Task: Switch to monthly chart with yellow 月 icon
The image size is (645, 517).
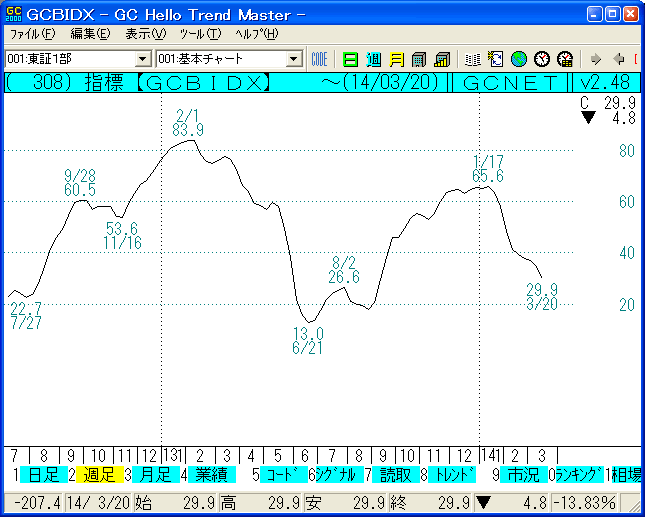Action: 396,60
